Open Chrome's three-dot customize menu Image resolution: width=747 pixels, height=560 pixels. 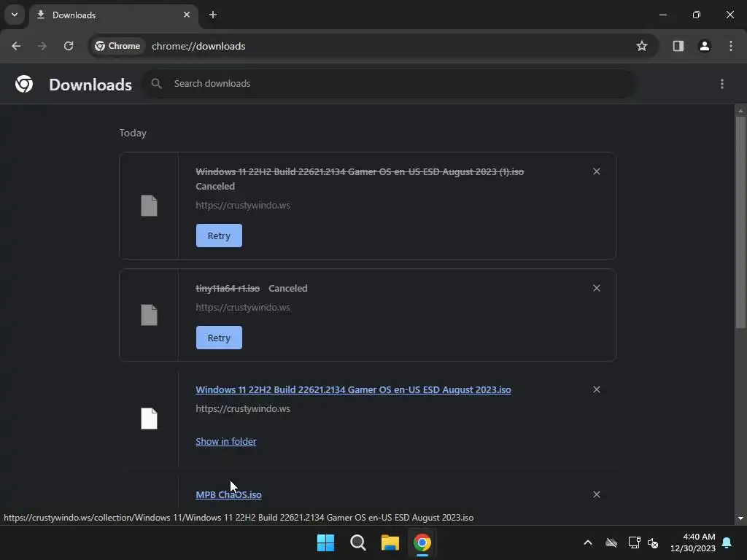tap(731, 46)
